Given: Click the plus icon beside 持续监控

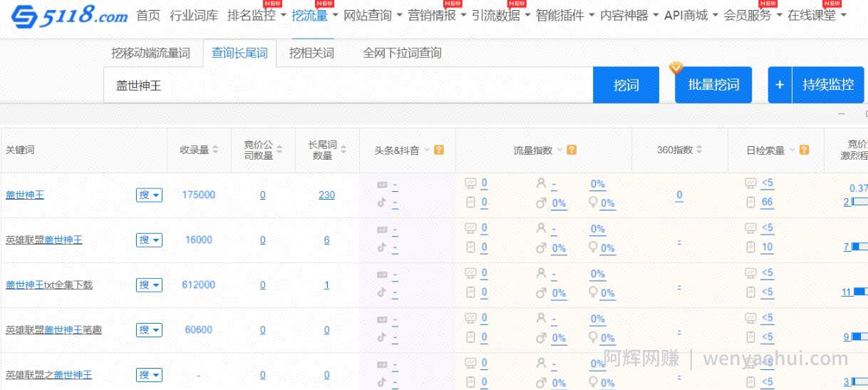Looking at the screenshot, I should [x=780, y=86].
